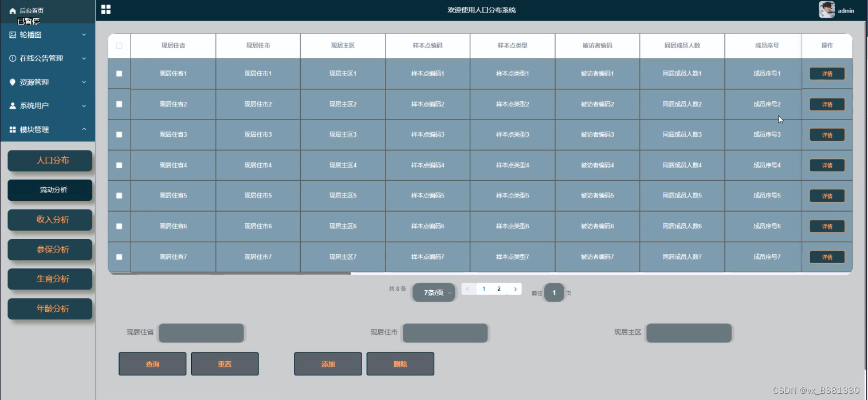Click the grid icon next to 模块管理

13,130
